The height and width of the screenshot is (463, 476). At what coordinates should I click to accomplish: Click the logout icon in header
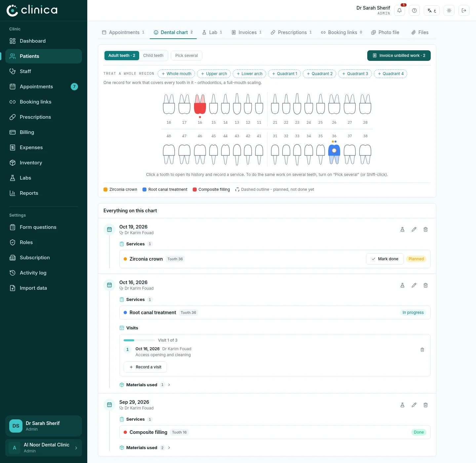coord(464,11)
